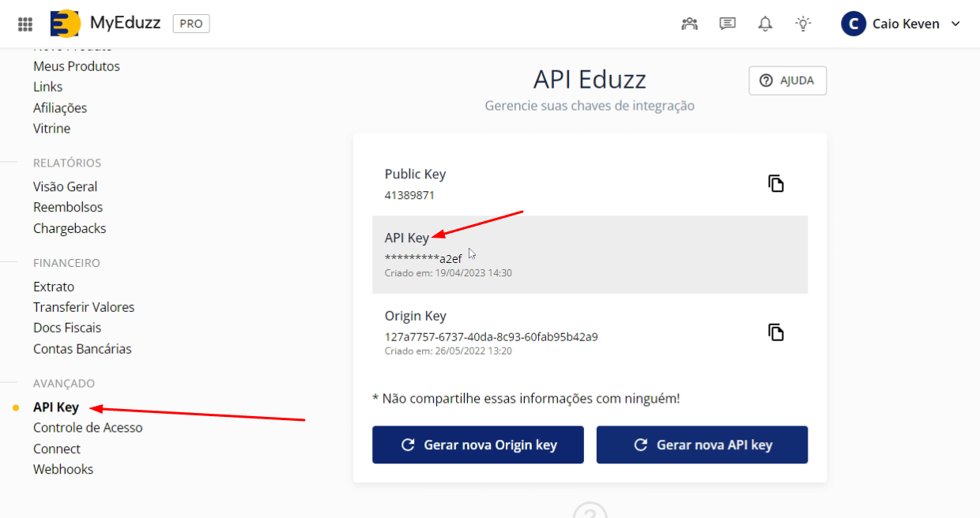
Task: Click the Origin Key creation date 26/05/2022 13:20
Action: pyautogui.click(x=448, y=351)
